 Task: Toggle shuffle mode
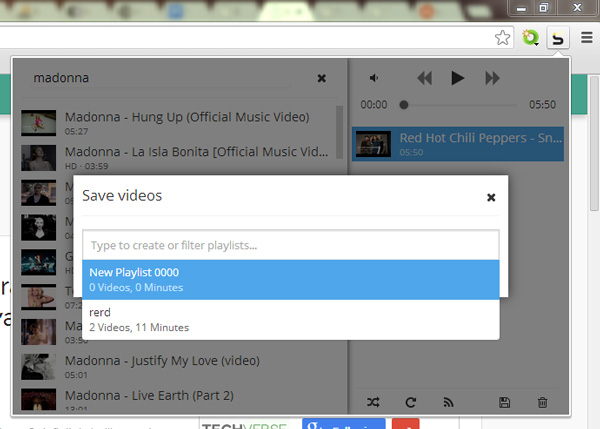coord(373,402)
